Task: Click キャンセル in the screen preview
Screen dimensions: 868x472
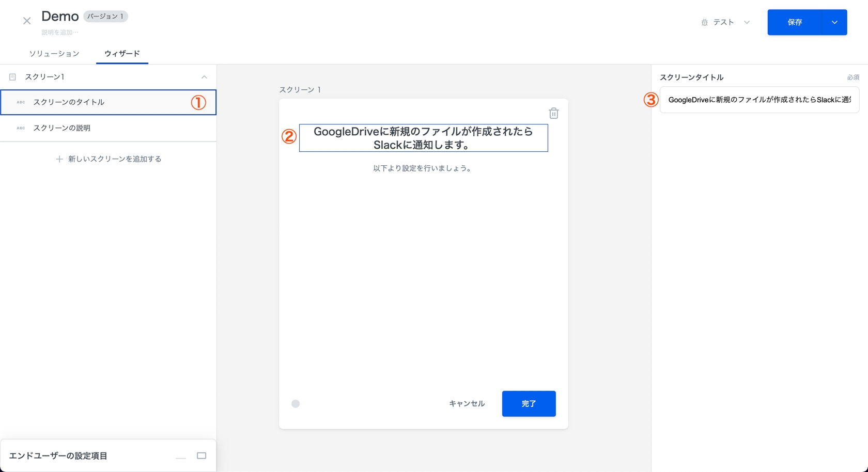Action: (467, 404)
